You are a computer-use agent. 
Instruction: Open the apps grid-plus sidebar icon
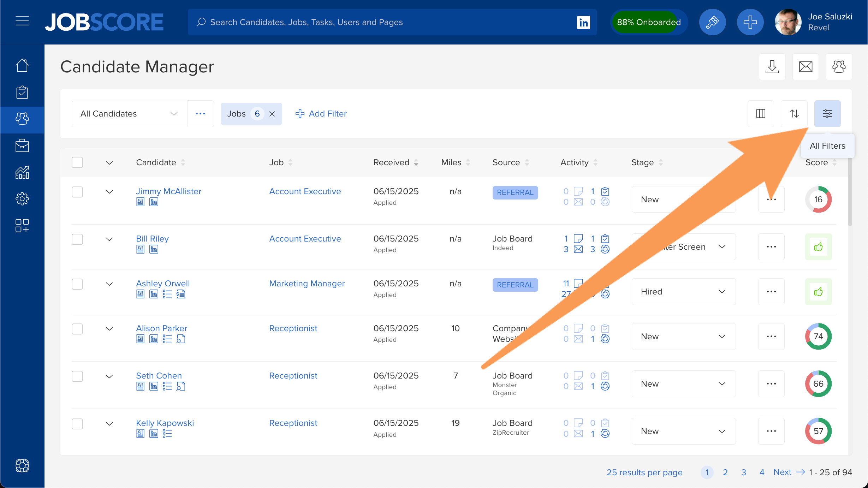[22, 226]
